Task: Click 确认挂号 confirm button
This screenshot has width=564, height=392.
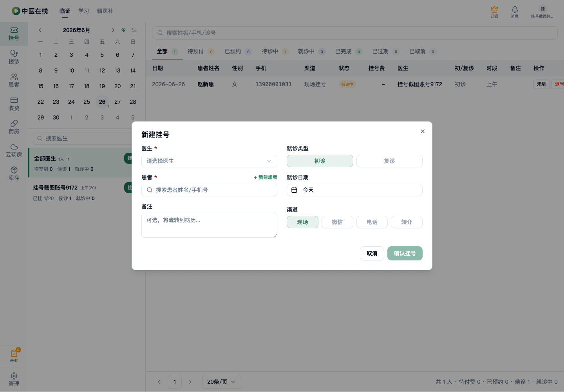Action: coord(405,253)
